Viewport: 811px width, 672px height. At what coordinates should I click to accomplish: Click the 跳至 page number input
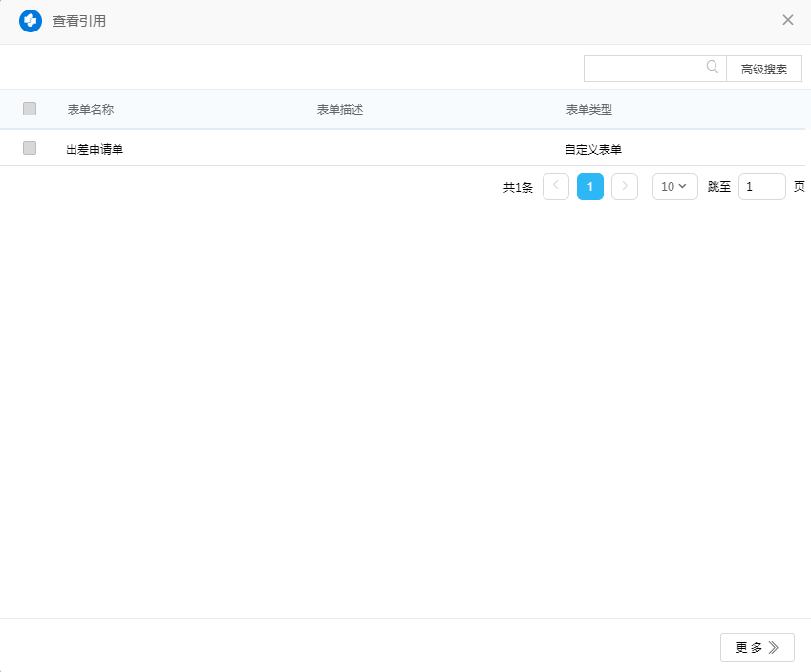[761, 186]
